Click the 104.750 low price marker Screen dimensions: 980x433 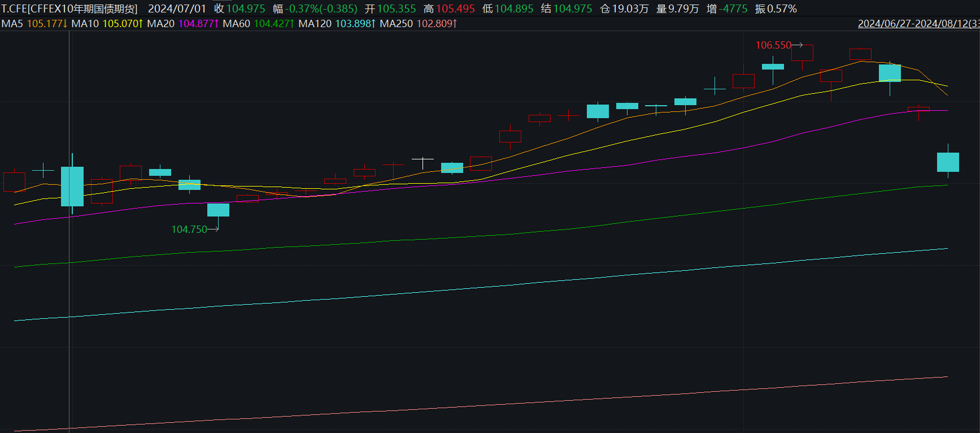(189, 230)
